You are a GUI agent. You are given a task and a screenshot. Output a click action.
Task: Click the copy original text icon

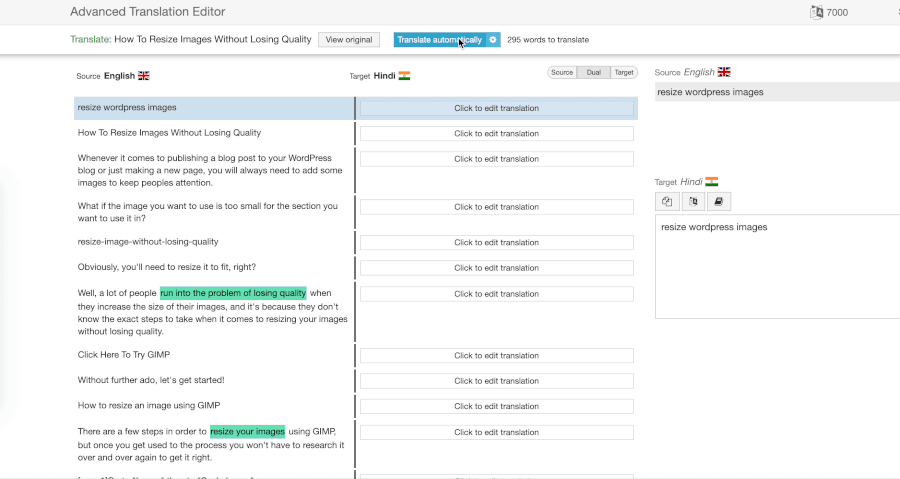tap(667, 201)
